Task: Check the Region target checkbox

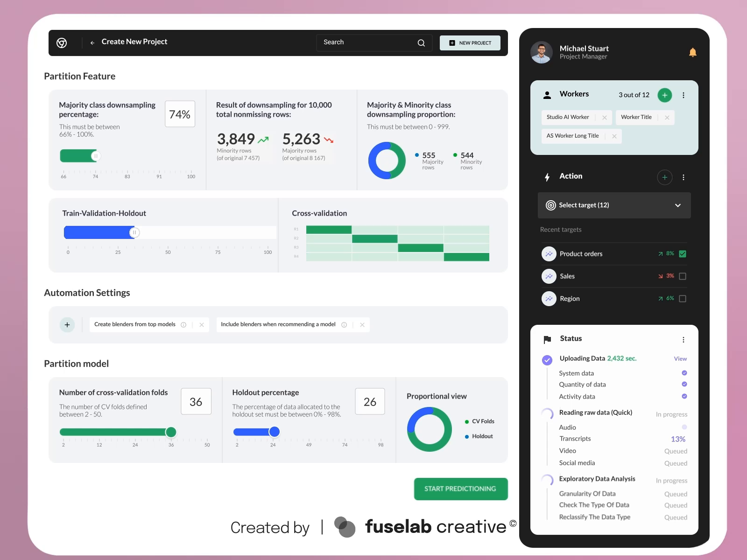Action: click(x=683, y=298)
